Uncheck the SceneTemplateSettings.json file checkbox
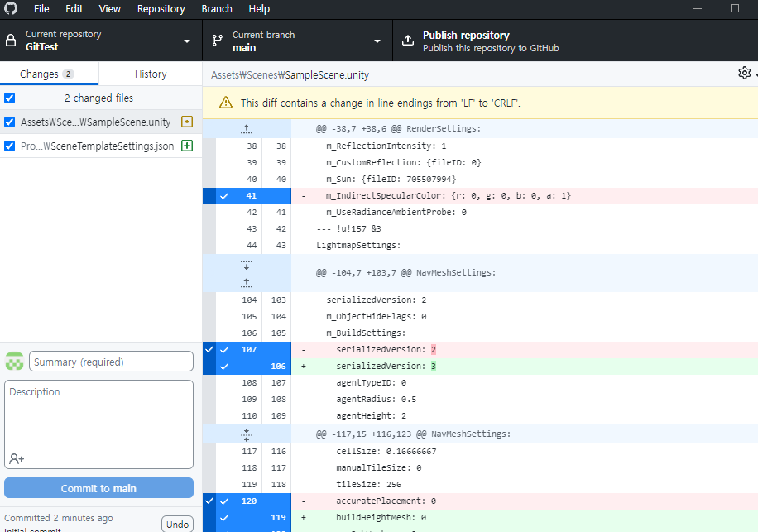 [x=10, y=146]
